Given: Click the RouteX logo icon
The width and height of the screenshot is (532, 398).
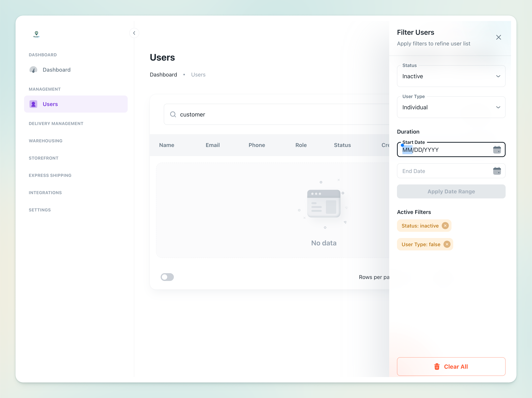Looking at the screenshot, I should 36,34.
